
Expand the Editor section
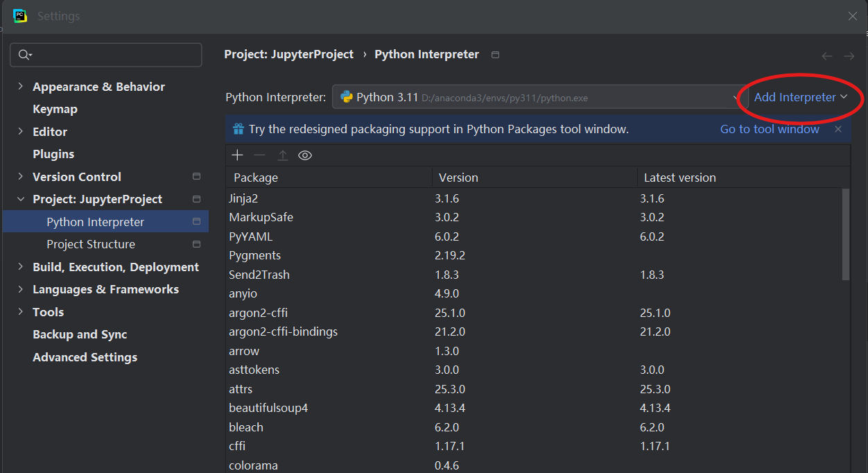(x=20, y=132)
